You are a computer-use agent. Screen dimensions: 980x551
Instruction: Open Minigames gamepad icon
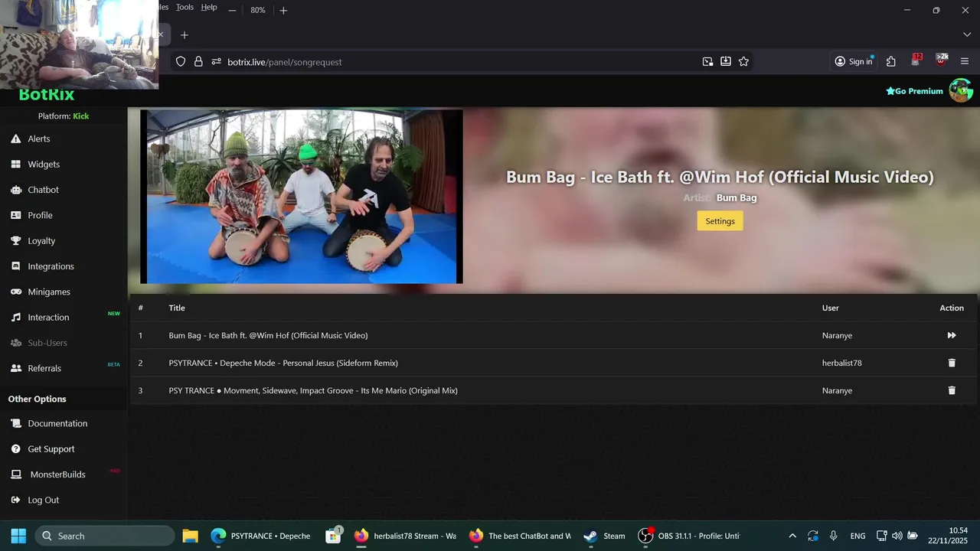[15, 292]
